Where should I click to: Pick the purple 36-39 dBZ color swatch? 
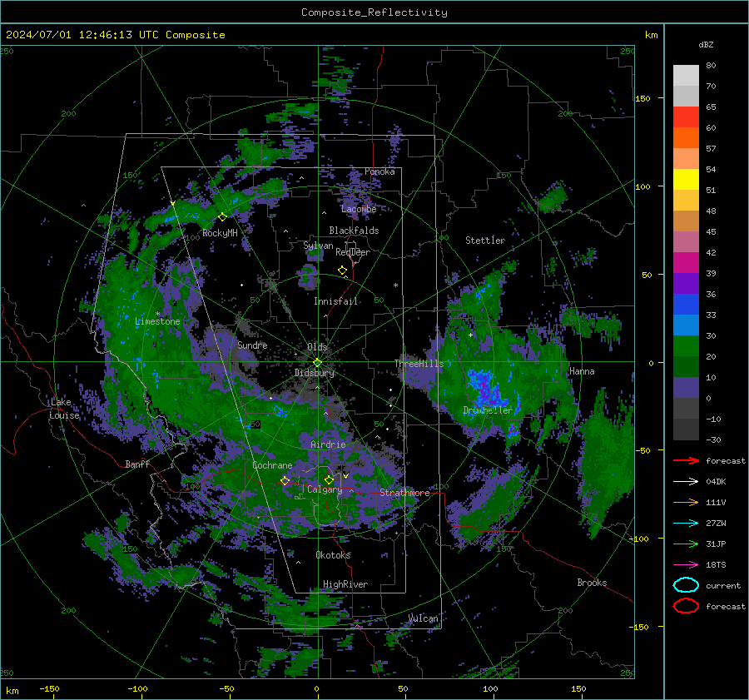(x=686, y=283)
